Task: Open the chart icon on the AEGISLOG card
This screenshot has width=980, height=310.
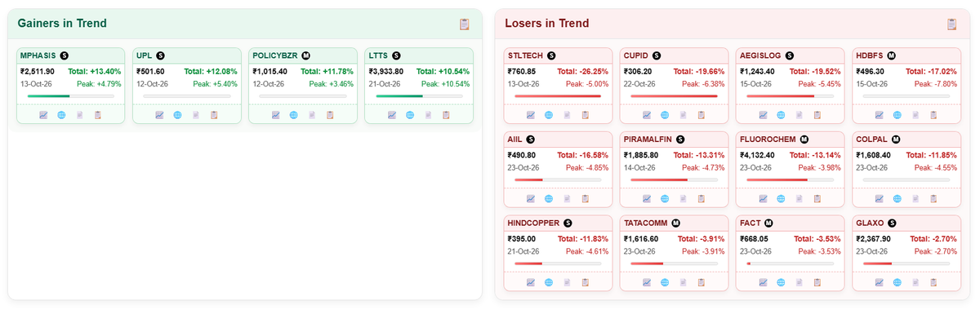Action: 763,115
